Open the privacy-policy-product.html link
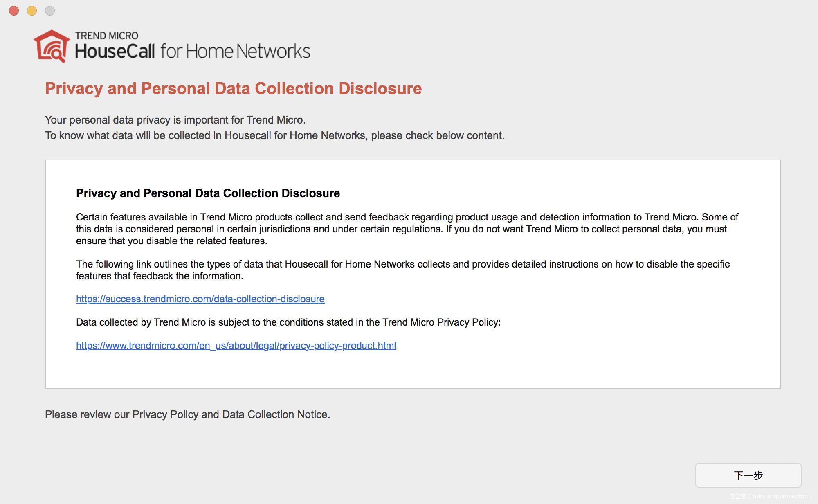Image resolution: width=818 pixels, height=504 pixels. pyautogui.click(x=236, y=346)
